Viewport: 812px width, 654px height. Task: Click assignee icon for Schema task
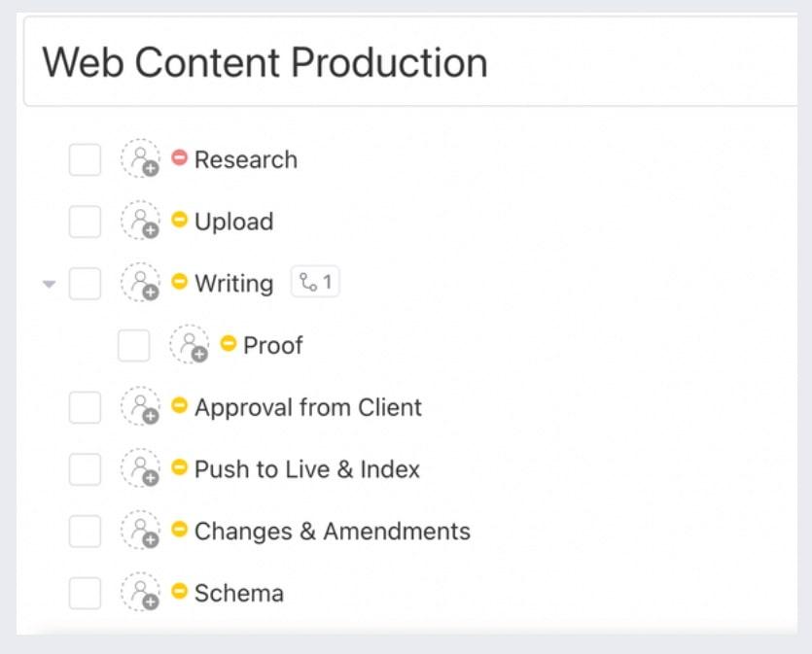[140, 593]
